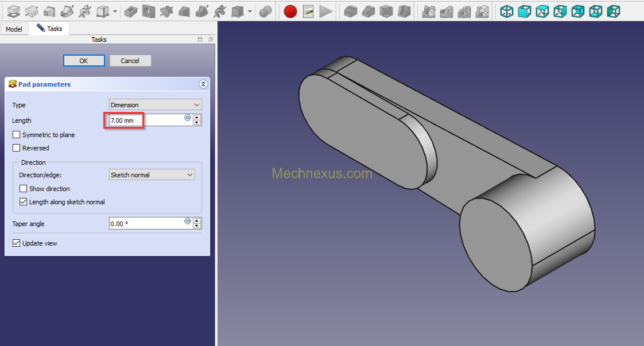The width and height of the screenshot is (644, 346).
Task: Select the Chamfer tool
Action: click(368, 11)
